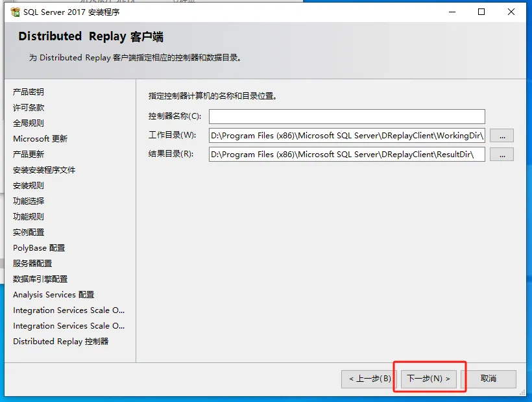Select the 产品更新 step
This screenshot has height=402, width=532.
coord(29,155)
